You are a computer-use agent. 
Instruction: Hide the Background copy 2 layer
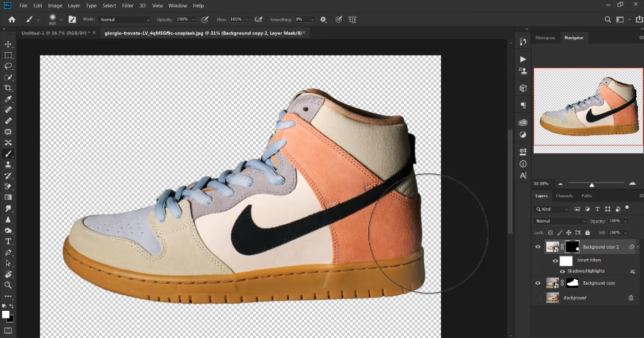click(537, 247)
